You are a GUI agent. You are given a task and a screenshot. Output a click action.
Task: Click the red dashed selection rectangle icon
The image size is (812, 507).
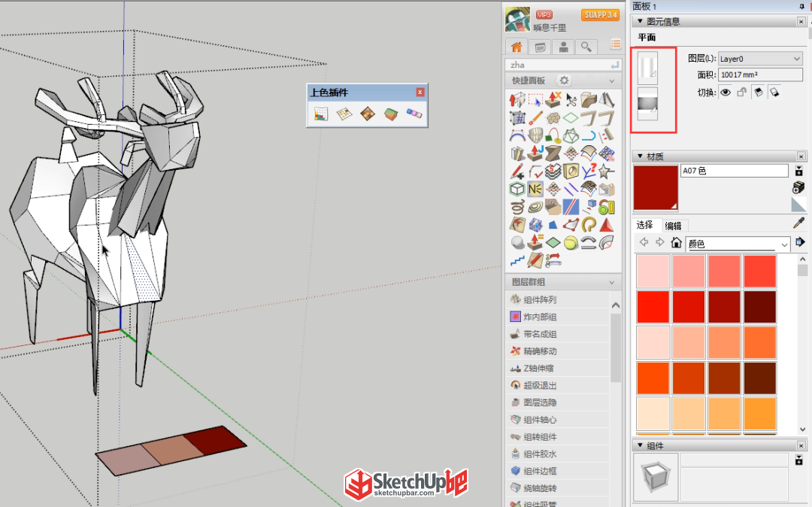pyautogui.click(x=535, y=99)
